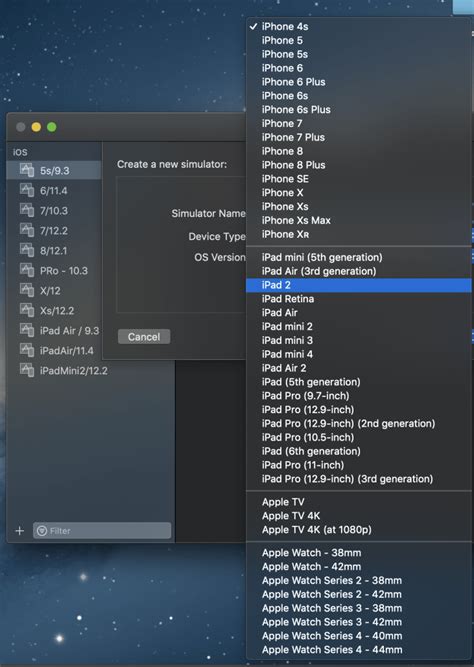
Task: Choose the highlighted iPad 2 item
Action: pyautogui.click(x=359, y=285)
